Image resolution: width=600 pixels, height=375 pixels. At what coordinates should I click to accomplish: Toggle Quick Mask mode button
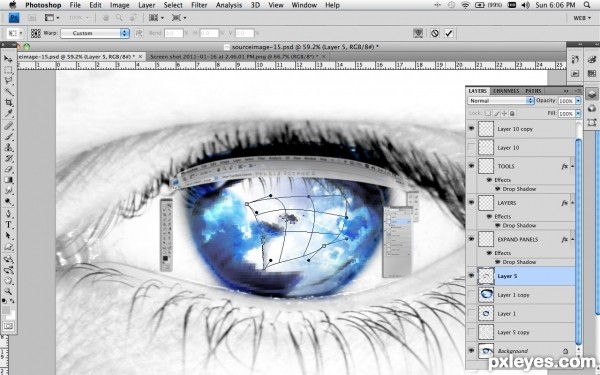pyautogui.click(x=8, y=326)
